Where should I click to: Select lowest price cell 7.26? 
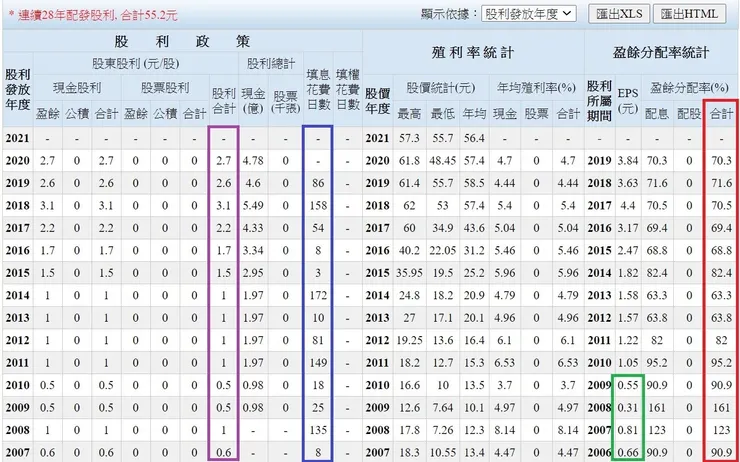pyautogui.click(x=442, y=430)
